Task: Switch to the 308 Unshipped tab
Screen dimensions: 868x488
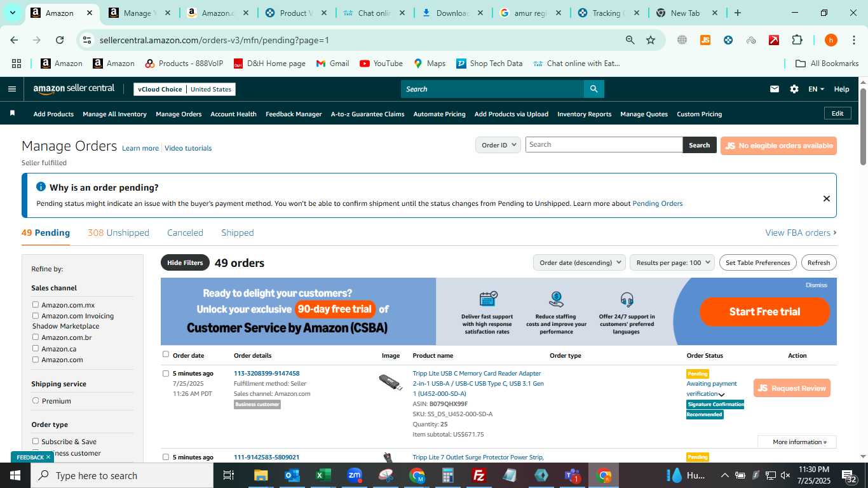Action: [x=118, y=233]
